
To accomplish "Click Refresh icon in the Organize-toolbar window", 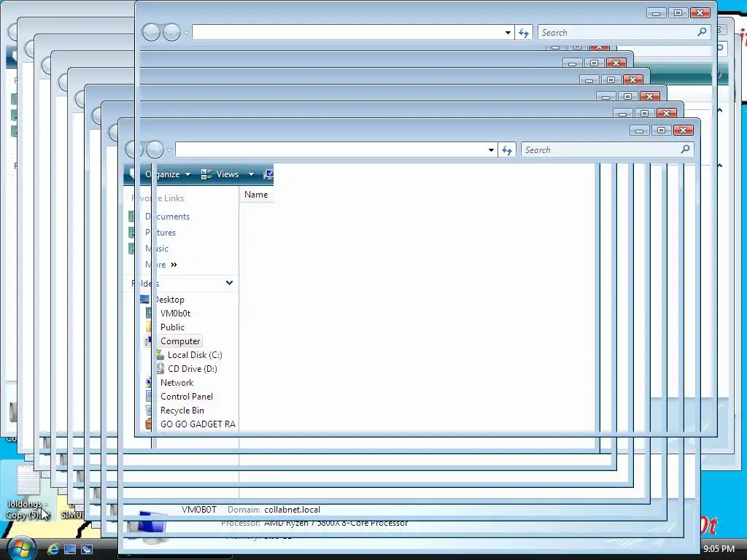I will 507,150.
